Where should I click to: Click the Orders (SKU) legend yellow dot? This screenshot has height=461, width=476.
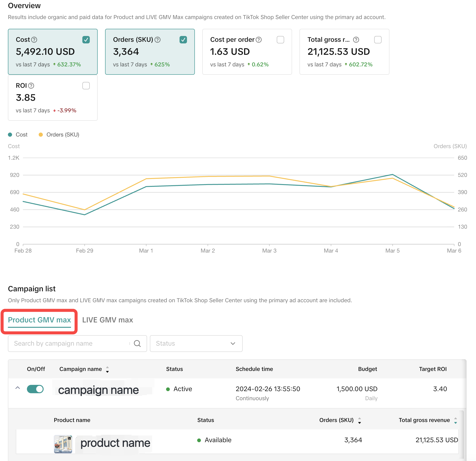tap(41, 135)
